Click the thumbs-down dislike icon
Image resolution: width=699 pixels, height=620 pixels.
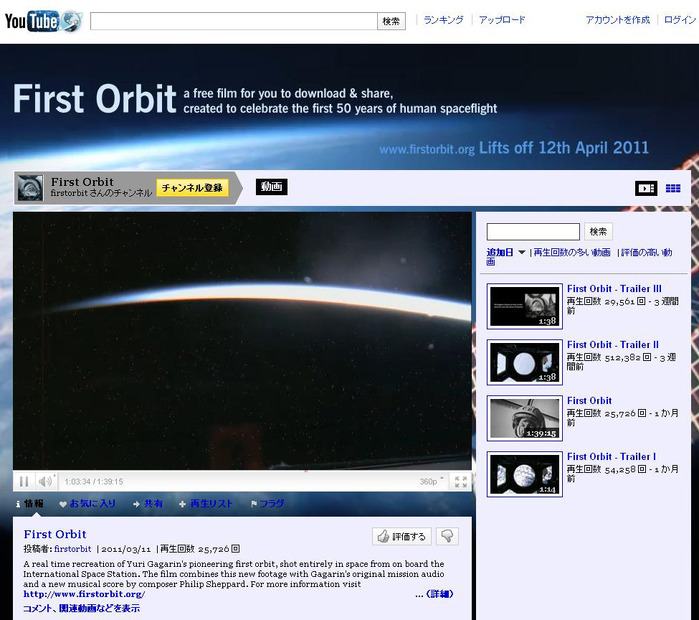[447, 536]
